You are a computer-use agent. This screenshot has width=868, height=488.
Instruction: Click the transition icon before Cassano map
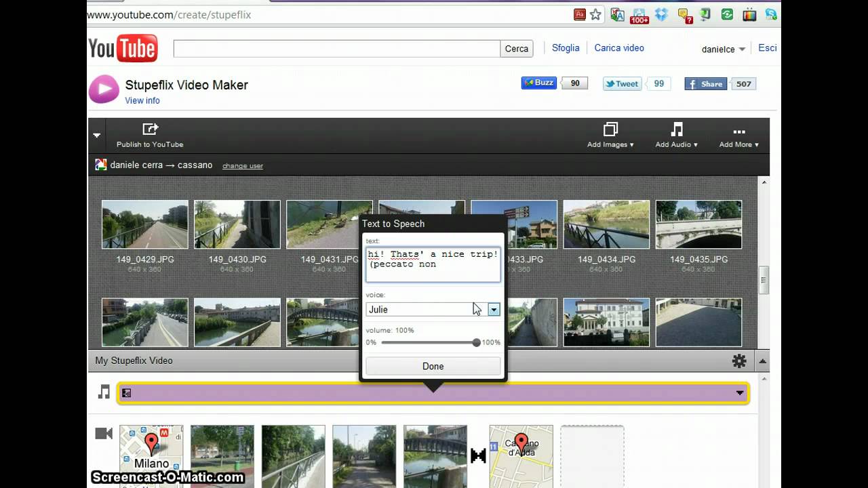click(x=479, y=455)
